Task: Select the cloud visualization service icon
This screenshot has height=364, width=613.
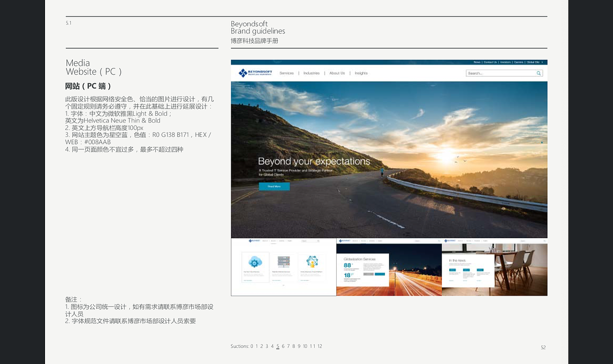Action: [x=255, y=262]
